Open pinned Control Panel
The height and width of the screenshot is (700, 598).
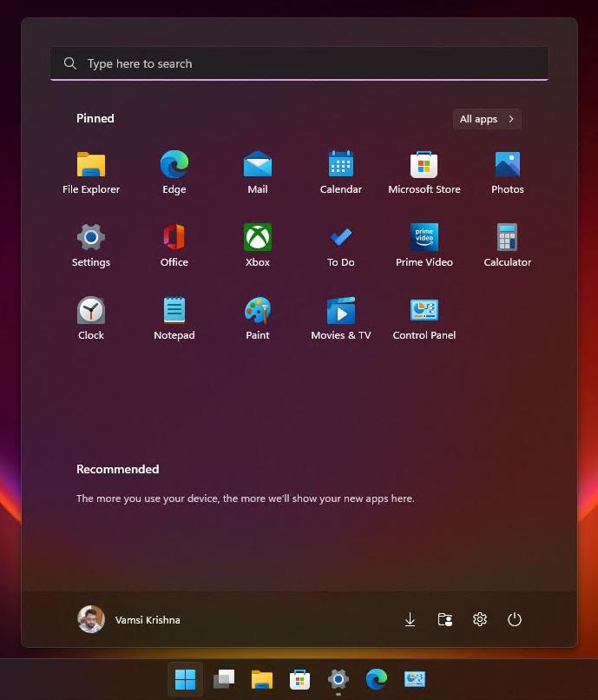(424, 319)
